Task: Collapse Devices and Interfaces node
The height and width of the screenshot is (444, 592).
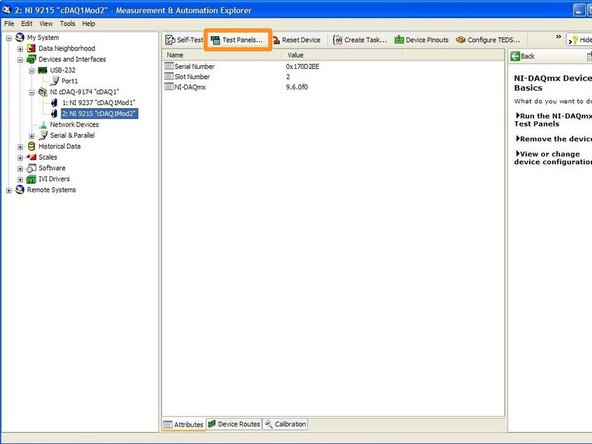Action: click(20, 60)
